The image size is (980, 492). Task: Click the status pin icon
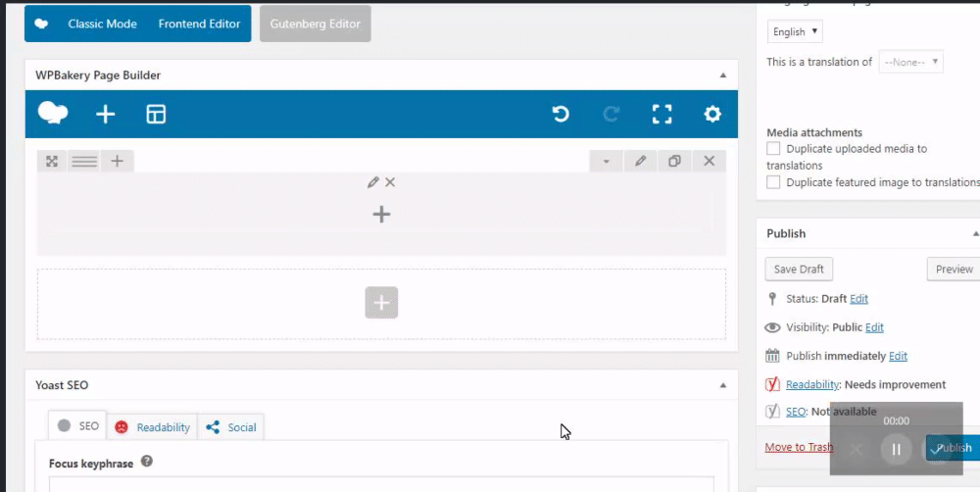(x=772, y=299)
